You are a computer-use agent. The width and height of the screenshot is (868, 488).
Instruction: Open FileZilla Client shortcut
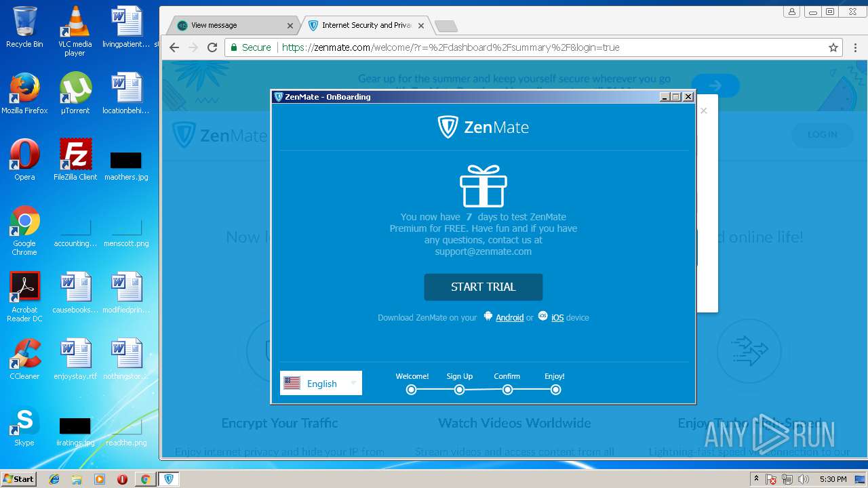point(75,159)
